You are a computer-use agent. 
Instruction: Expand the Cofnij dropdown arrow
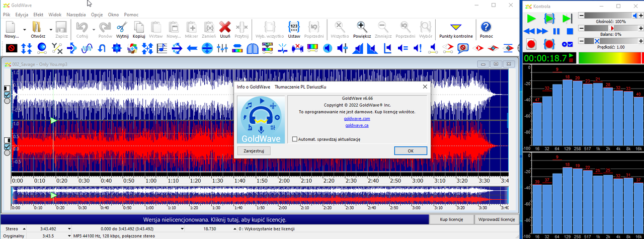[93, 30]
